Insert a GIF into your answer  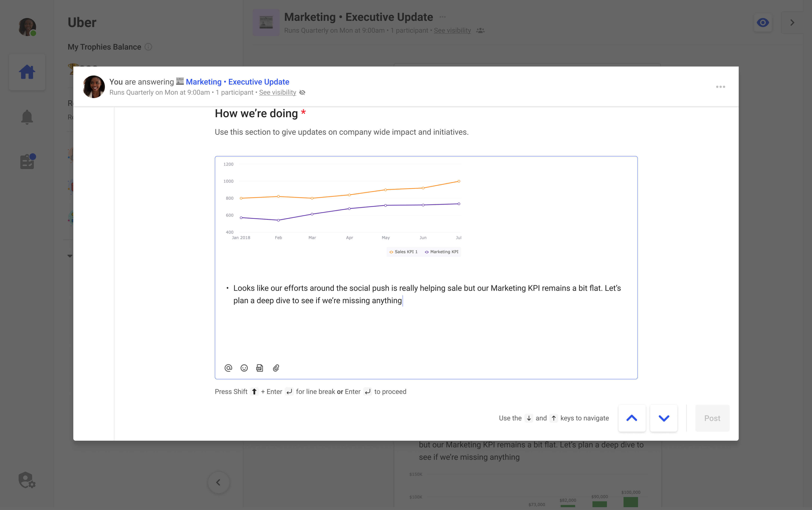259,368
